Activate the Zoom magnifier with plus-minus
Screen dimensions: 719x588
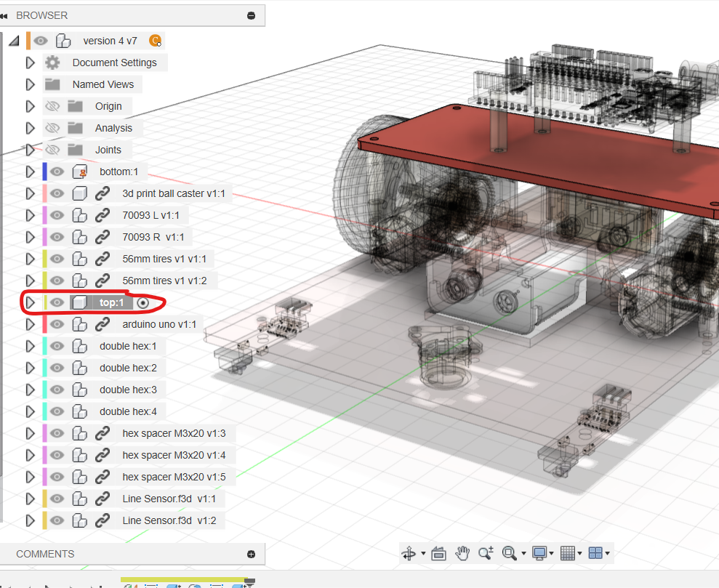486,553
